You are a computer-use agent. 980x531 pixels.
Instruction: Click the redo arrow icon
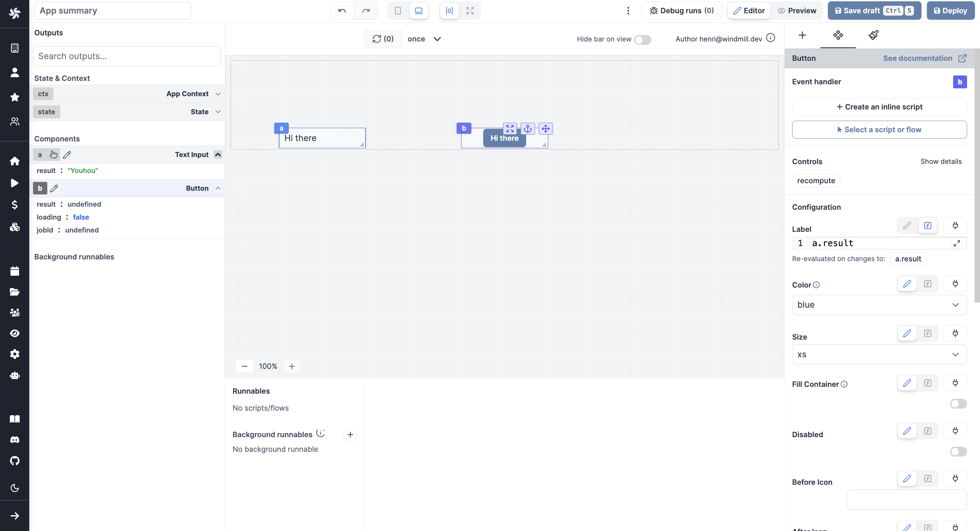(366, 11)
